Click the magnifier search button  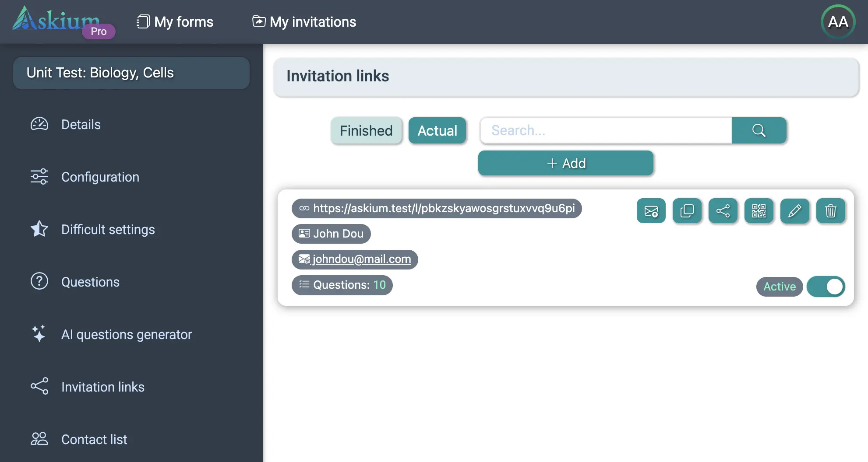pyautogui.click(x=759, y=130)
